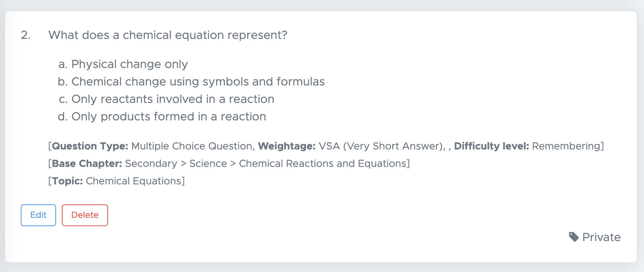This screenshot has width=644, height=272.
Task: Choose option b Chemical change using symbols
Action: [x=191, y=81]
